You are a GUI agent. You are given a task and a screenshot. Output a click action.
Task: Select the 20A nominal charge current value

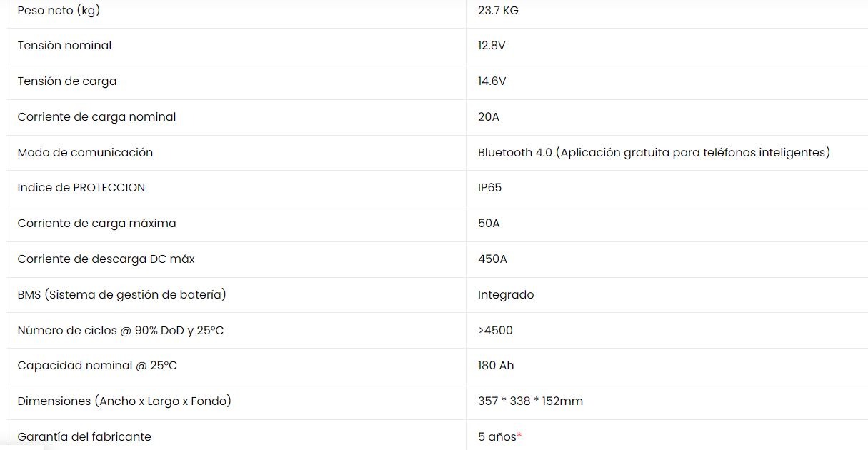pyautogui.click(x=489, y=117)
